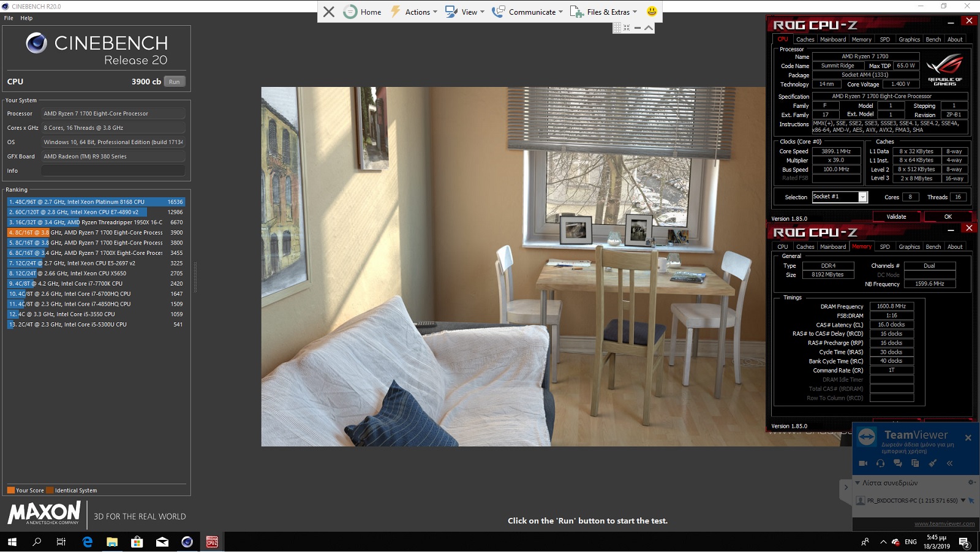Viewport: 980px width, 554px height.
Task: Click the Identical System legend swatch
Action: pyautogui.click(x=50, y=490)
